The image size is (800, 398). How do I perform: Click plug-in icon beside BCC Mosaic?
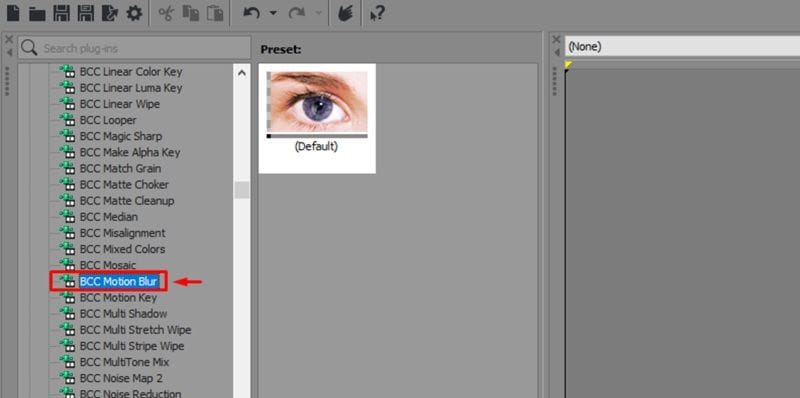67,265
